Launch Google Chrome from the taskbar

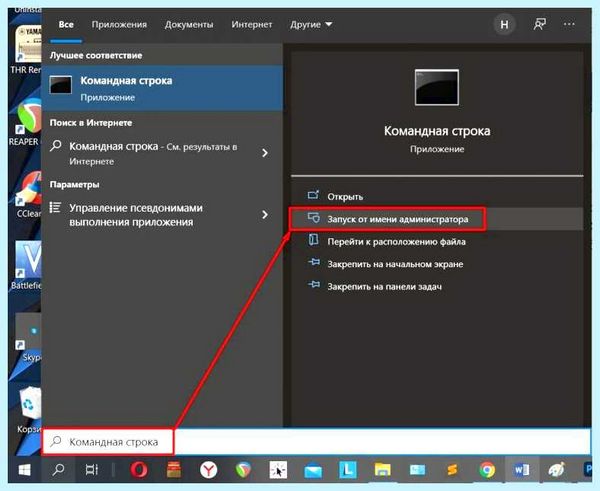tap(487, 470)
